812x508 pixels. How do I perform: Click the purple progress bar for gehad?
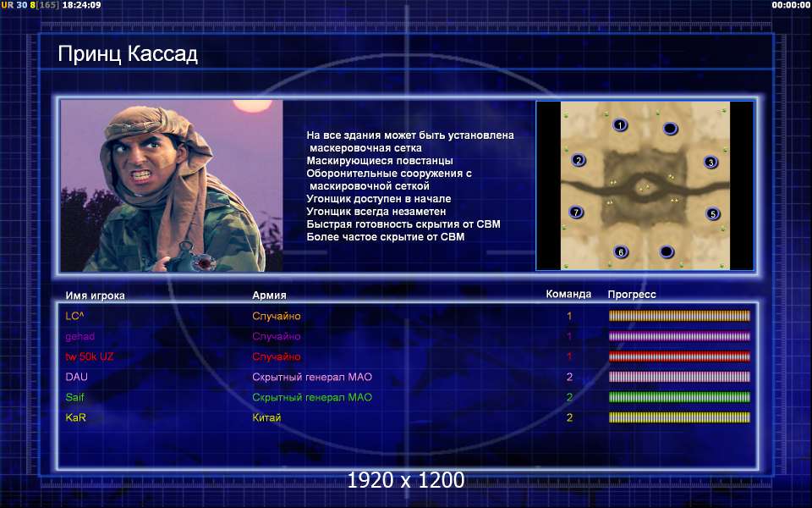679,336
